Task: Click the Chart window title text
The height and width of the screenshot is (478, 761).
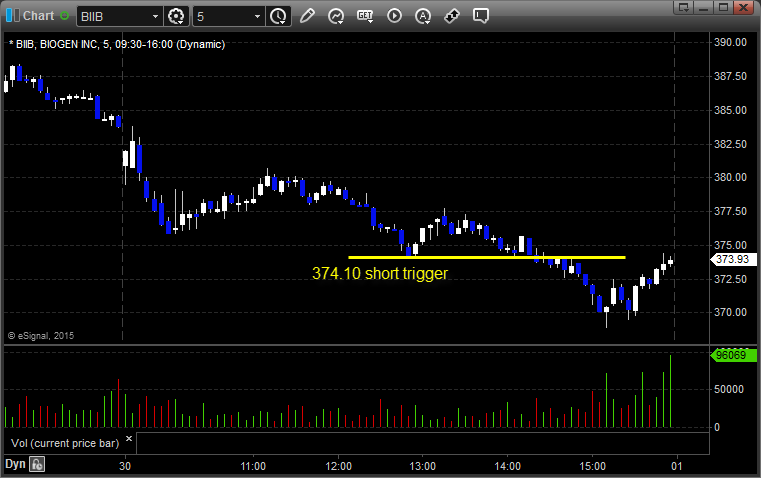Action: (38, 16)
